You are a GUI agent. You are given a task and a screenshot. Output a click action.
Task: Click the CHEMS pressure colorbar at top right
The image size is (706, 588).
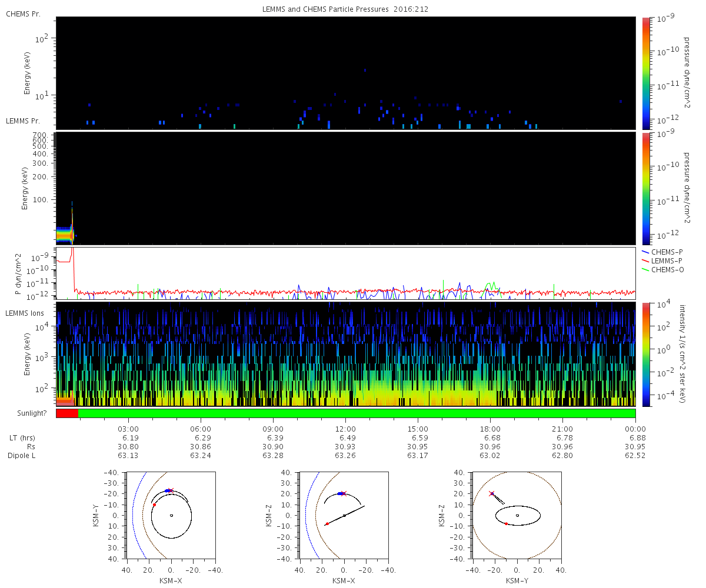pyautogui.click(x=646, y=73)
